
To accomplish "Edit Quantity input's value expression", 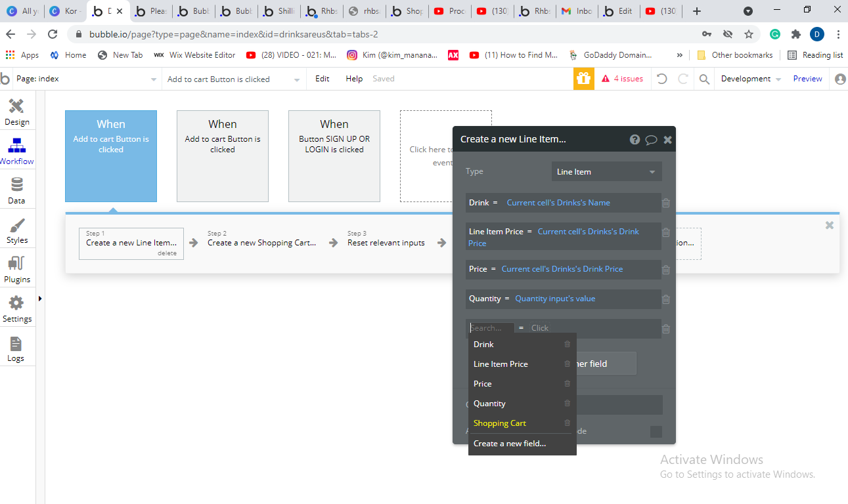I will [x=555, y=299].
